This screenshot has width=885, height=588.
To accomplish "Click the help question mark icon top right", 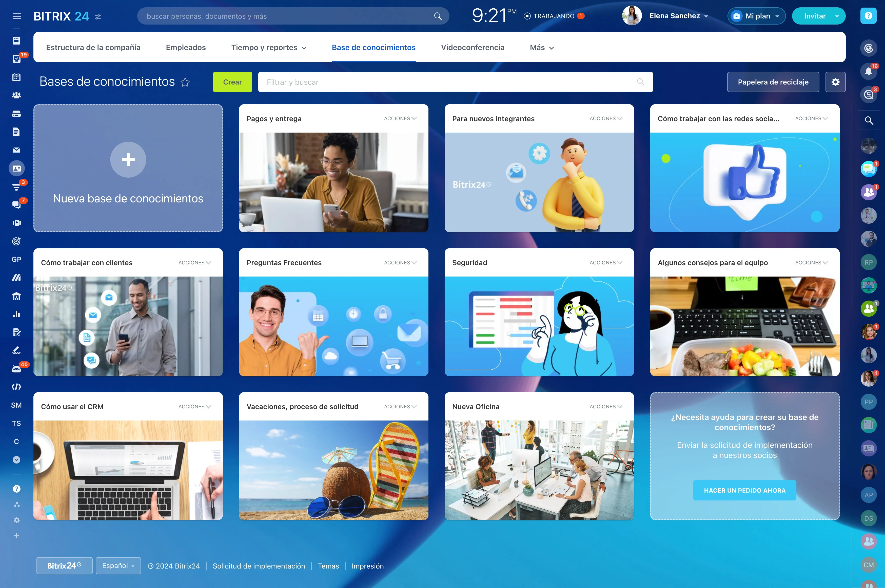I will click(868, 16).
